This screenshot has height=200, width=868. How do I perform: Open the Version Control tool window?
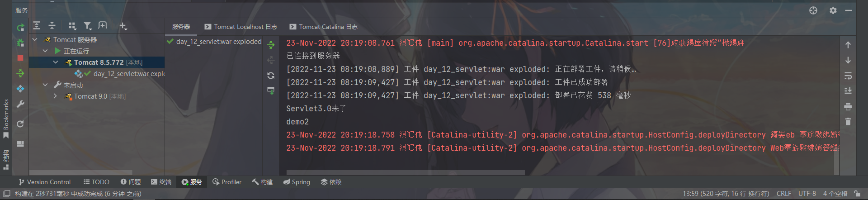coord(45,182)
